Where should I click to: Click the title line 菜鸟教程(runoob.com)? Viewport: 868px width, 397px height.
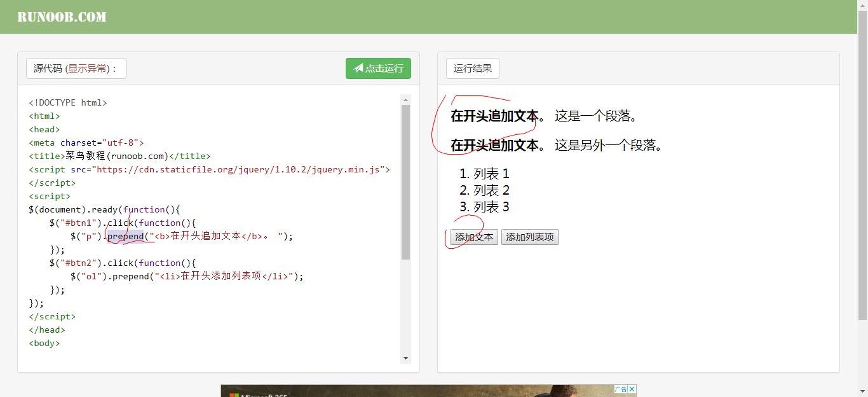tap(119, 156)
